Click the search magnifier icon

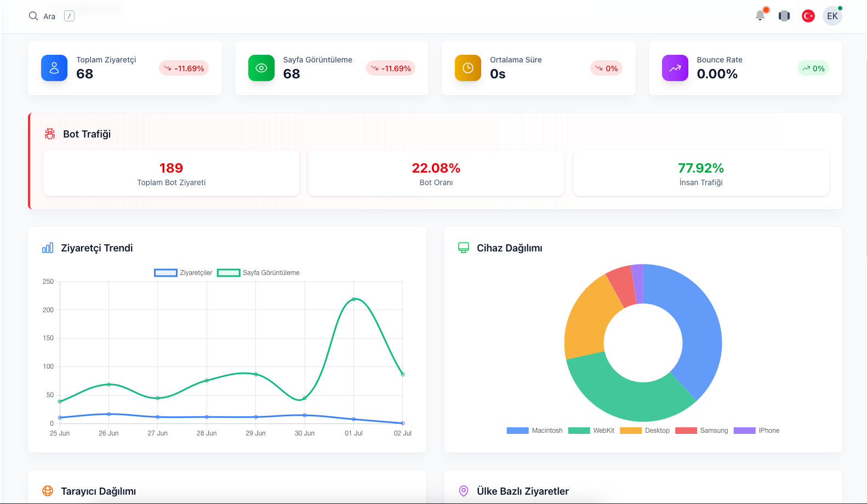[x=33, y=16]
